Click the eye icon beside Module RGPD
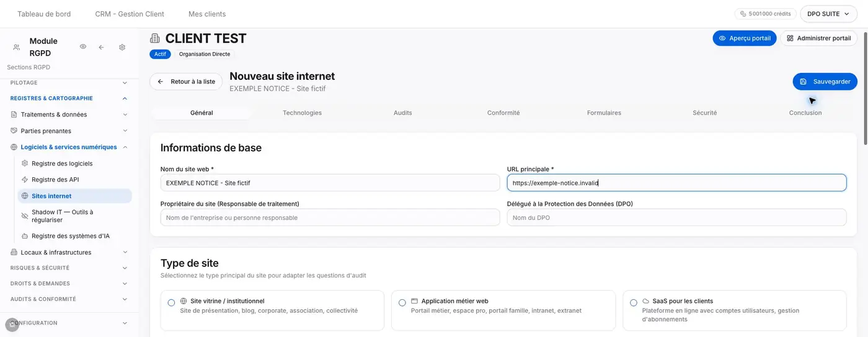 click(83, 46)
